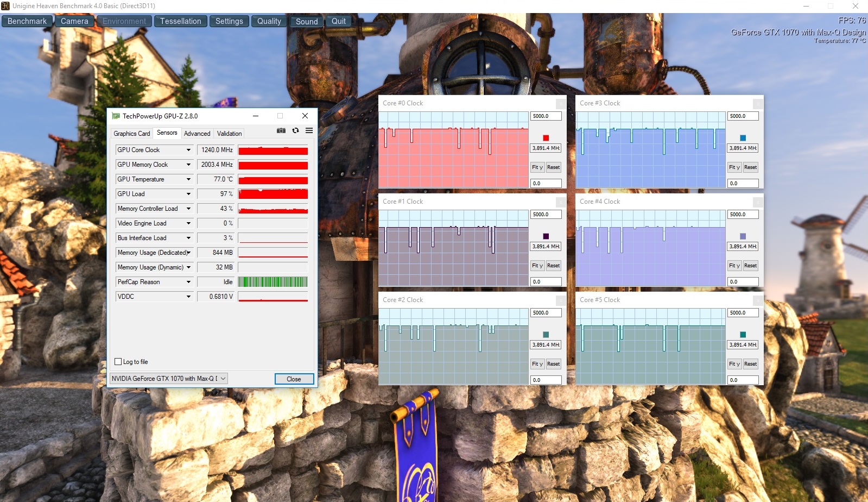
Task: Pick the lavender swatch for Core #4
Action: click(743, 236)
